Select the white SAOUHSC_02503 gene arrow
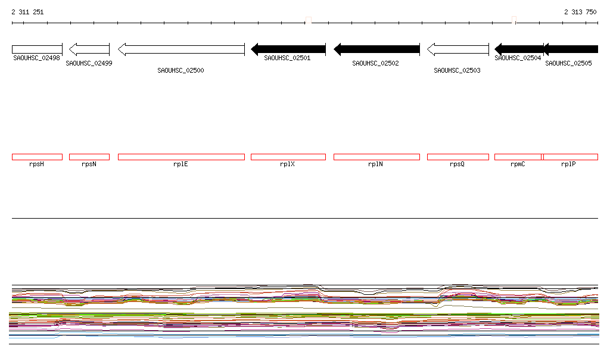The height and width of the screenshot is (364, 610). coord(458,49)
